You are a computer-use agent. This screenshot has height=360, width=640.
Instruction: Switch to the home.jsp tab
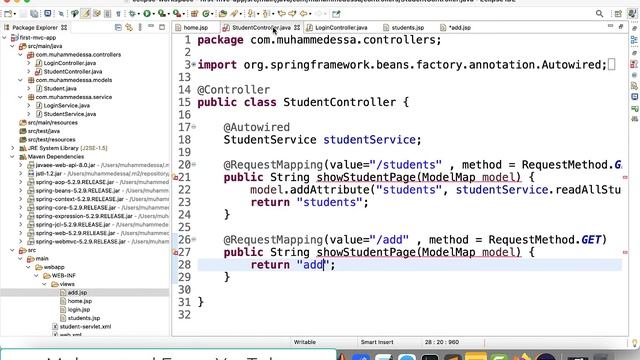coord(191,27)
